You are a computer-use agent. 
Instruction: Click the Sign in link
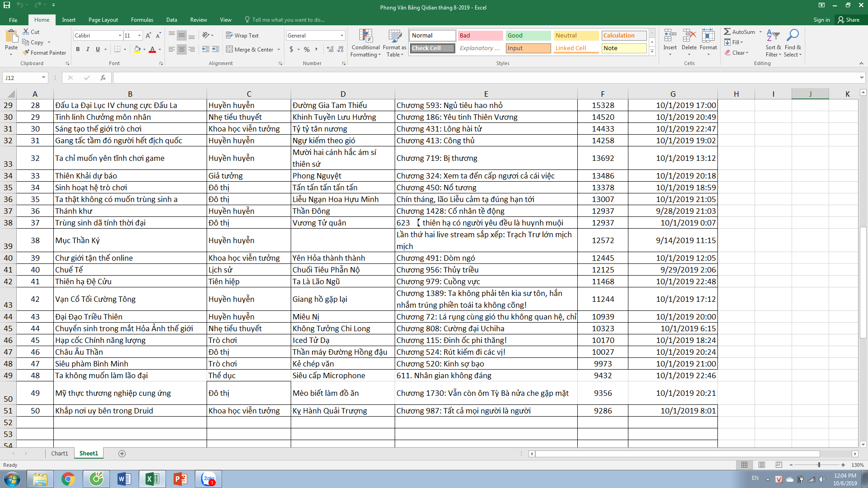click(821, 20)
